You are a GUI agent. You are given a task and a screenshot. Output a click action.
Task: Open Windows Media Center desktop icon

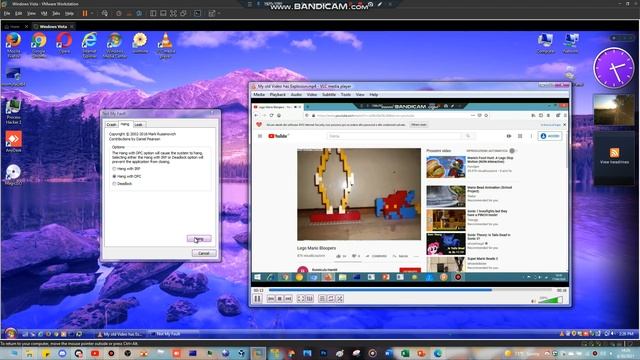[x=115, y=44]
